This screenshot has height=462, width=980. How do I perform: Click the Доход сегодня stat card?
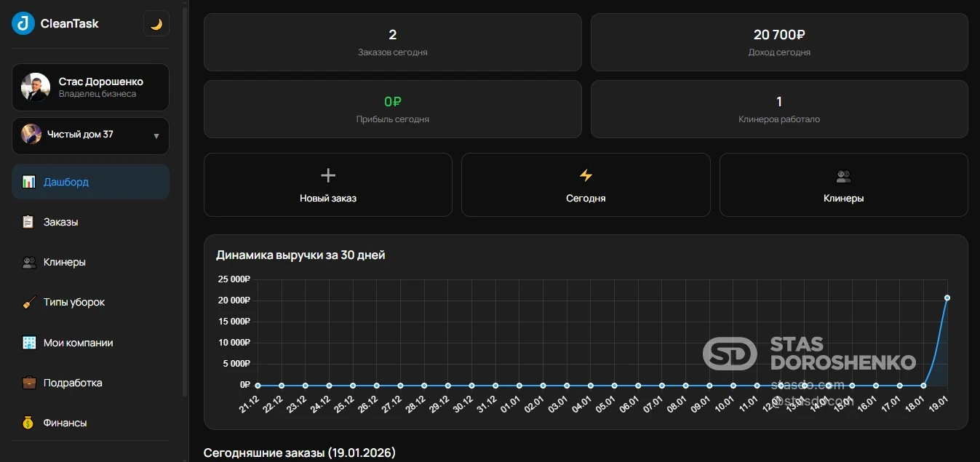click(x=778, y=41)
